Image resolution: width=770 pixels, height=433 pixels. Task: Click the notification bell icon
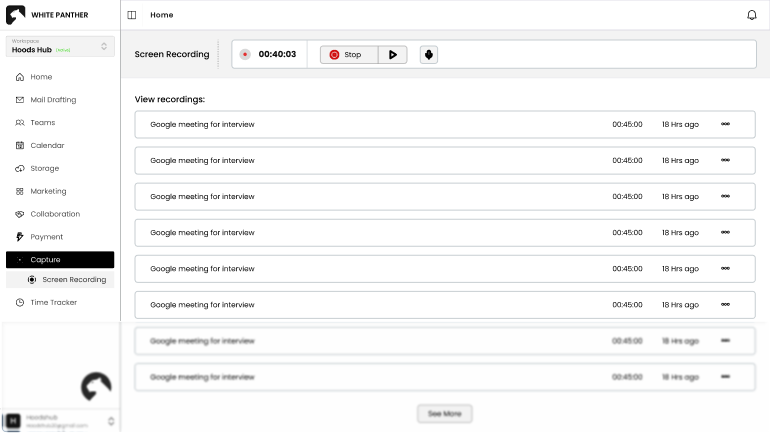(x=752, y=15)
